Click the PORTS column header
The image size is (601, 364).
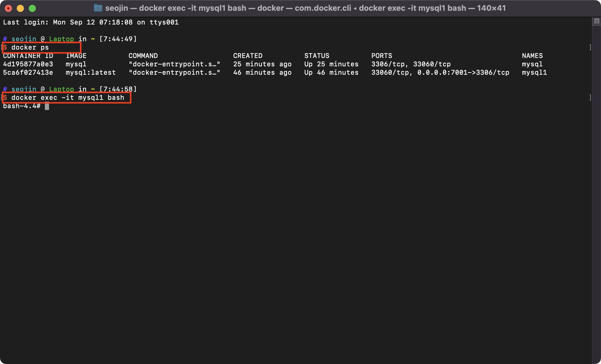click(x=382, y=56)
